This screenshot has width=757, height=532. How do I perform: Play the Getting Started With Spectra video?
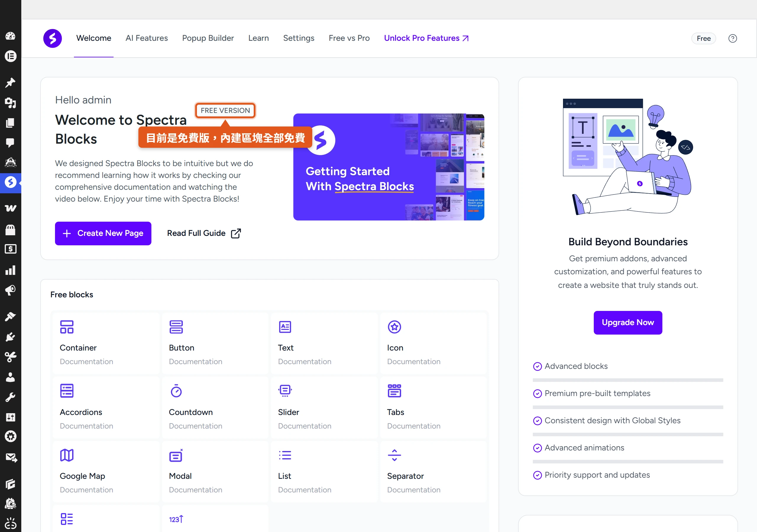388,167
